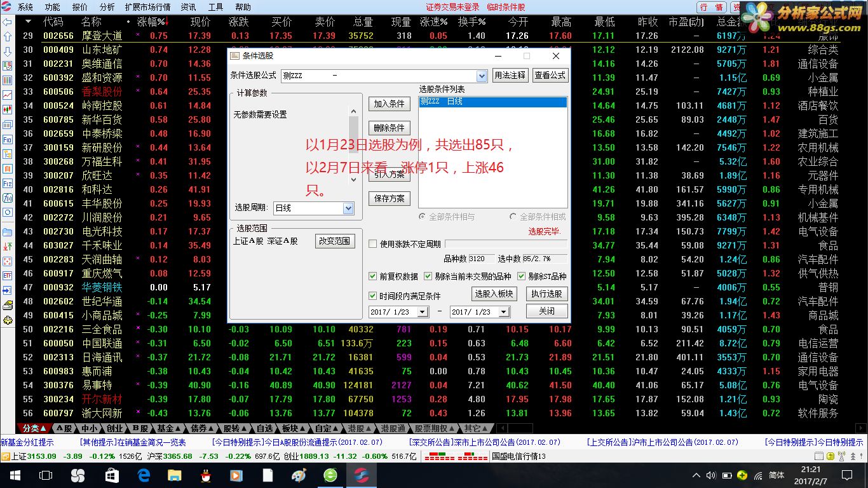The width and height of the screenshot is (868, 488).
Task: Click the 加入条件 button
Action: [x=389, y=104]
